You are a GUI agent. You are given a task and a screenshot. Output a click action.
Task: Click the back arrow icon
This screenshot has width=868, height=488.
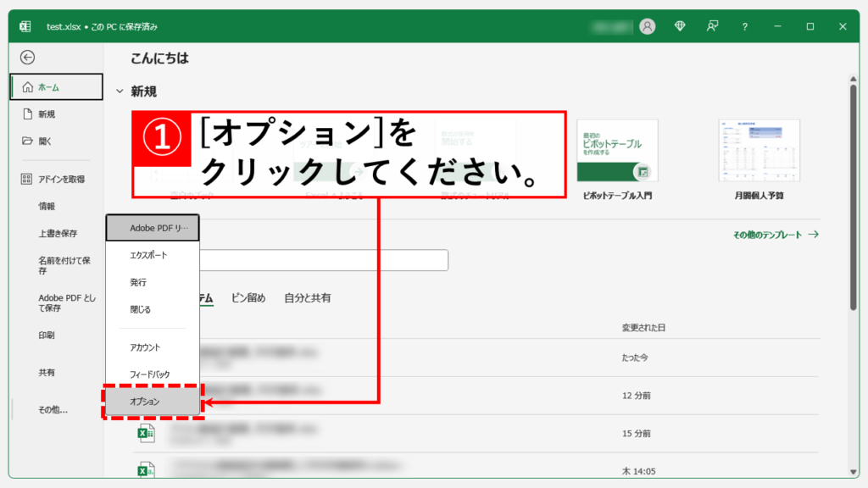click(x=28, y=58)
